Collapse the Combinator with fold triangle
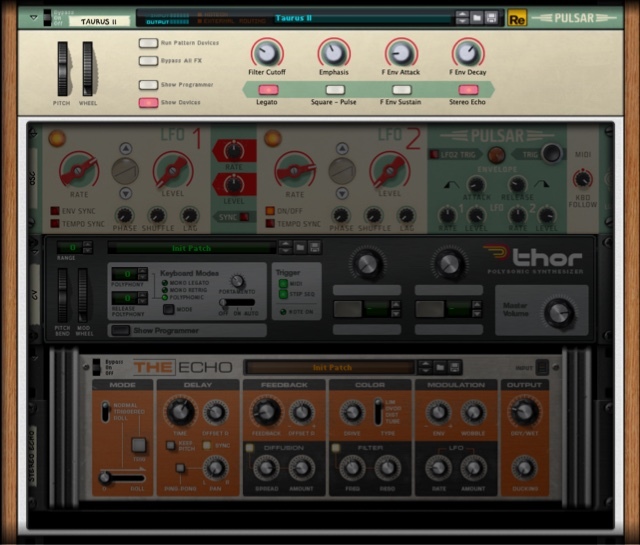The image size is (640, 545). click(x=34, y=18)
